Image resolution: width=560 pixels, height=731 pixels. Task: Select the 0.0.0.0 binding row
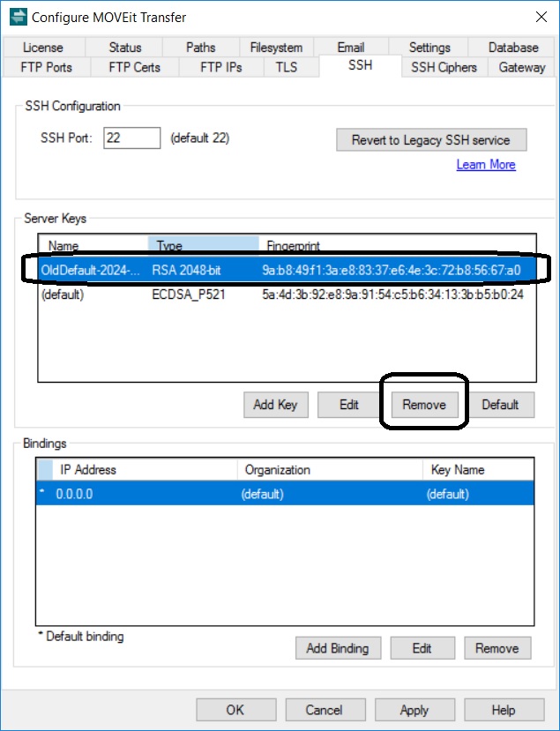(x=285, y=494)
